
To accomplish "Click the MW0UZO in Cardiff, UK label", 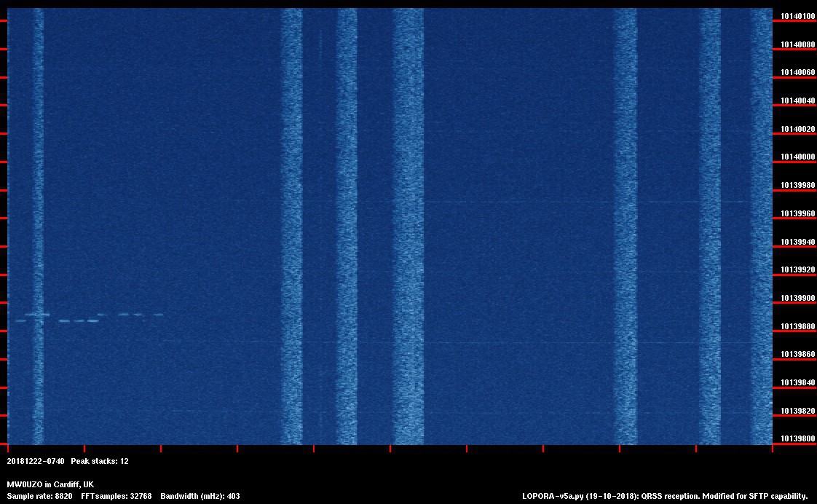I will [50, 484].
